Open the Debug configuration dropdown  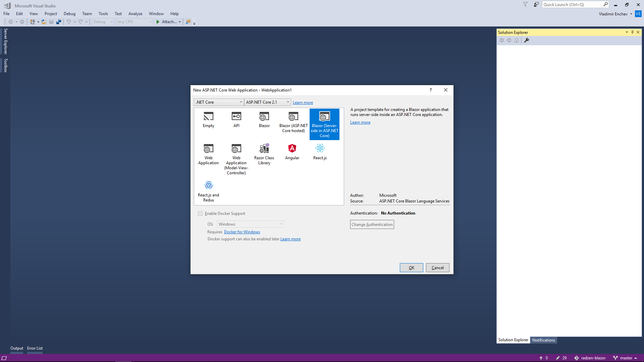click(103, 22)
